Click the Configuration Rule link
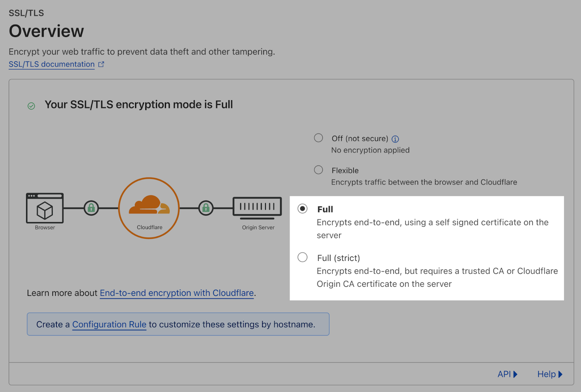This screenshot has width=581, height=392. 109,324
